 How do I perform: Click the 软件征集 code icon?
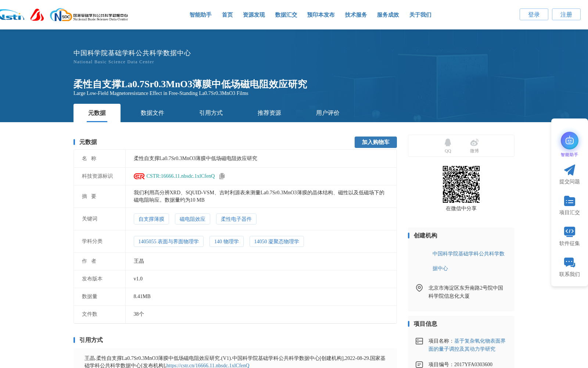click(569, 231)
